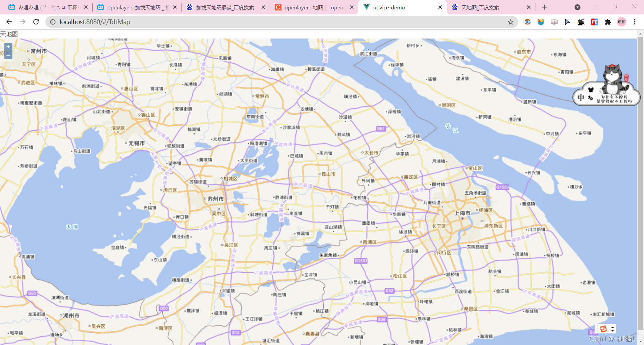Click the 苏州市 label on map
Screen dimensions: 644x345
pyautogui.click(x=215, y=199)
